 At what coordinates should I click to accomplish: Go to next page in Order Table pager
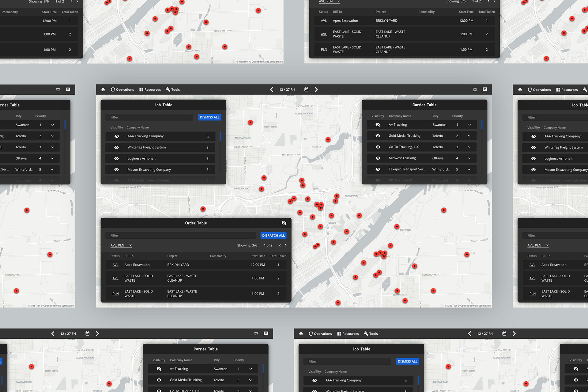click(286, 245)
